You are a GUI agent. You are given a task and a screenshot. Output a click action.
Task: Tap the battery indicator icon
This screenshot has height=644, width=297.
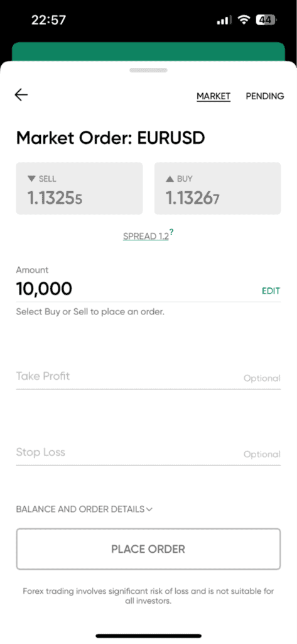266,19
